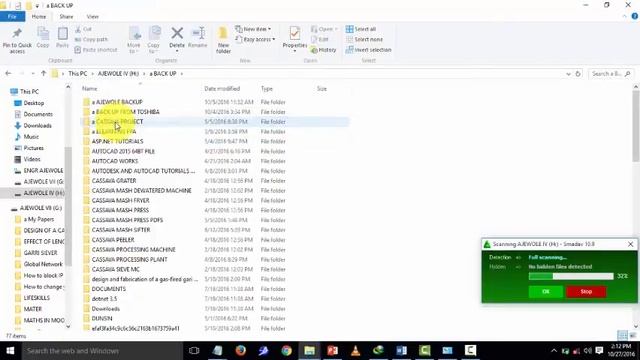
Task: Click OK in Smadav scan popup
Action: pos(546,291)
